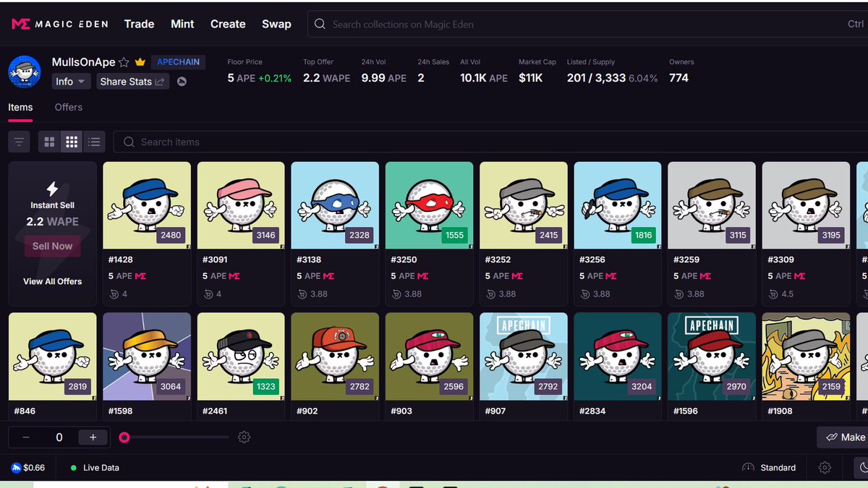Viewport: 868px width, 488px height.
Task: Click rank badge 2328 on #3138
Action: point(359,235)
